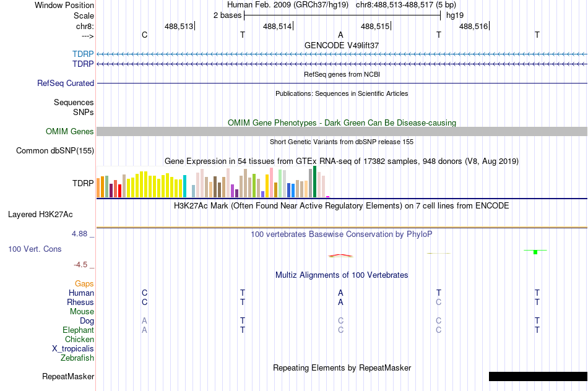Open the light blue TDRP gene label

tap(83, 54)
